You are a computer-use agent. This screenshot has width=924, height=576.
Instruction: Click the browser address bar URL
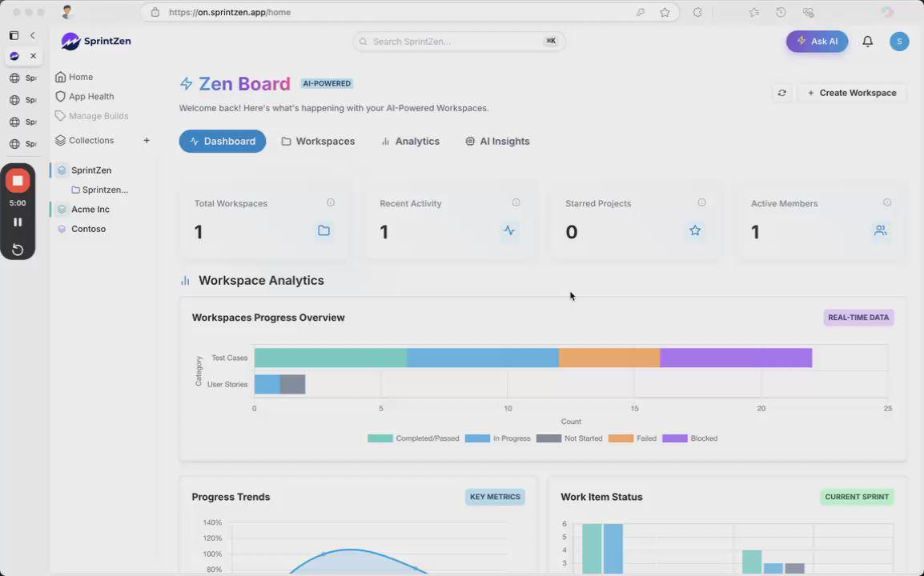coord(230,12)
